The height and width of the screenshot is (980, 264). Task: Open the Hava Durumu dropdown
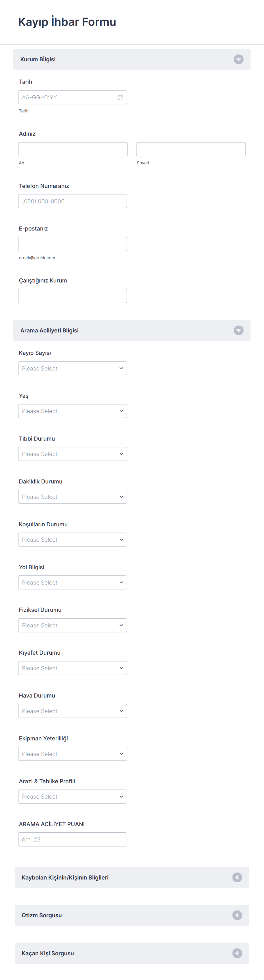click(72, 711)
